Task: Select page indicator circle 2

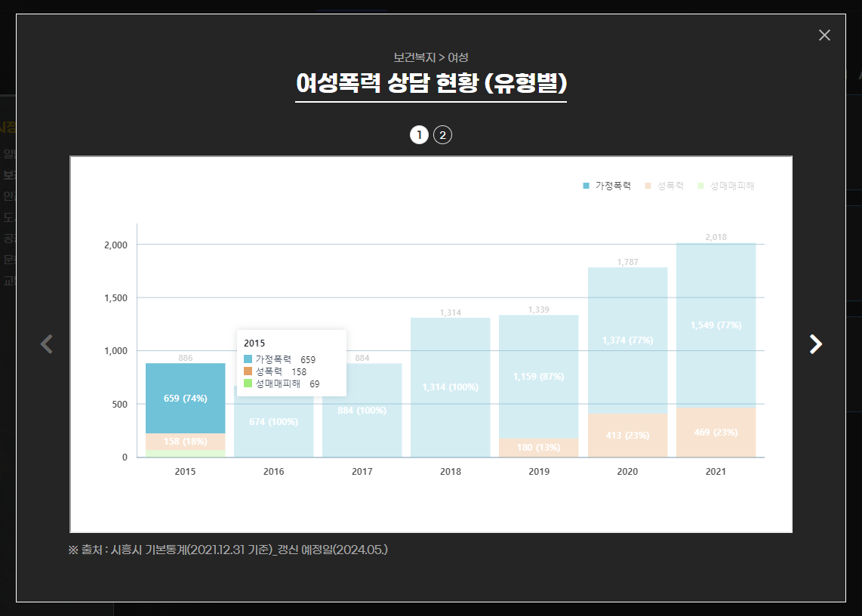Action: click(x=442, y=134)
